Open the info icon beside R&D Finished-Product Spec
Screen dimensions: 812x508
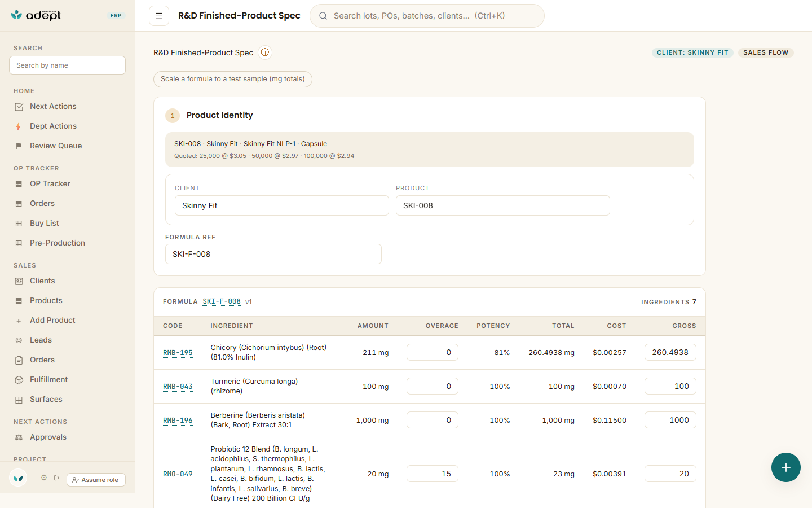click(x=265, y=52)
